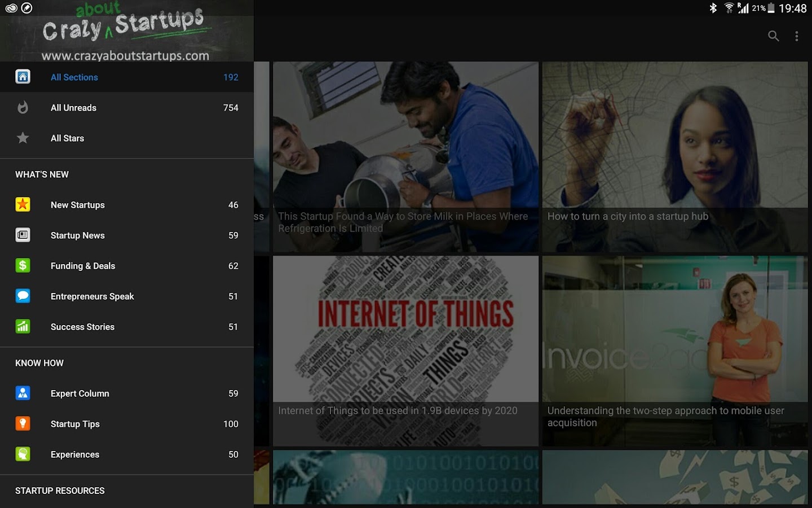Click the flame icon beside All Unreads
This screenshot has height=508, width=812.
click(x=23, y=107)
